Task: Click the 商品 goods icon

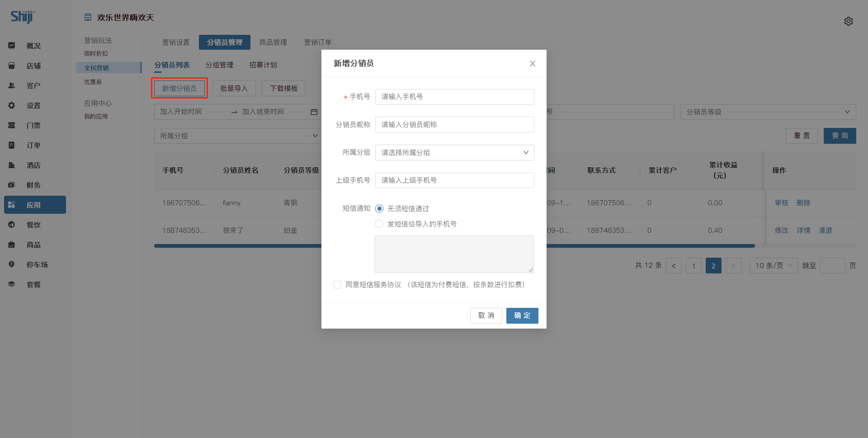Action: [x=12, y=245]
